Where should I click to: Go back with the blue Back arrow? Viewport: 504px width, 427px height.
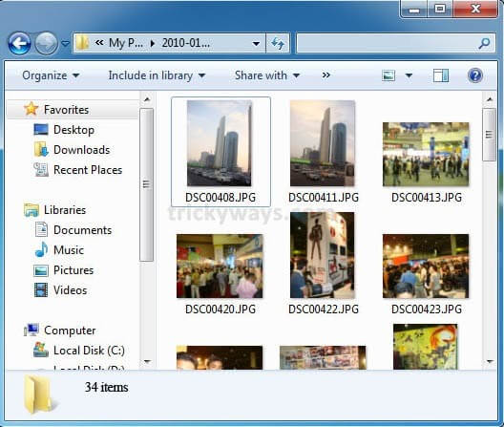pos(19,43)
